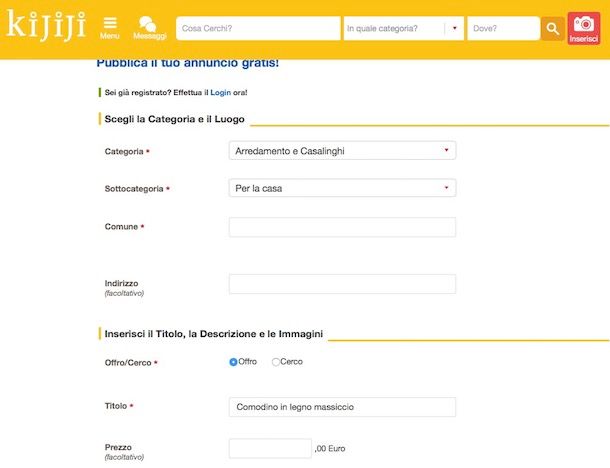Screen dimensions: 610x468
Task: Click the red Inserisci camera button
Action: pos(584,28)
